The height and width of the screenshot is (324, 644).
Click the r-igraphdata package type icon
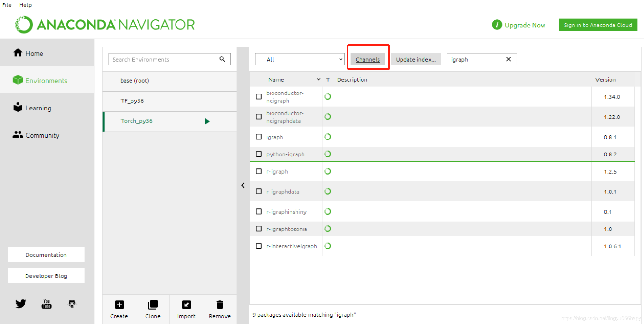pos(328,191)
